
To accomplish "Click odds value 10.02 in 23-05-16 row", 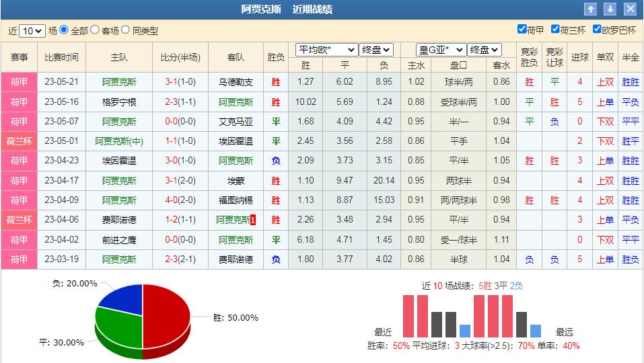I will point(306,102).
